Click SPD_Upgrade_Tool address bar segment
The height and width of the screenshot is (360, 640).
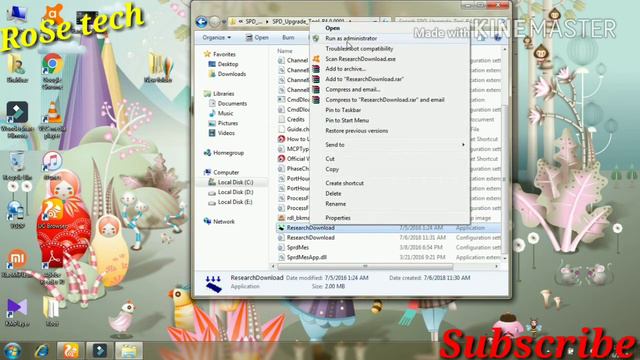(308, 21)
